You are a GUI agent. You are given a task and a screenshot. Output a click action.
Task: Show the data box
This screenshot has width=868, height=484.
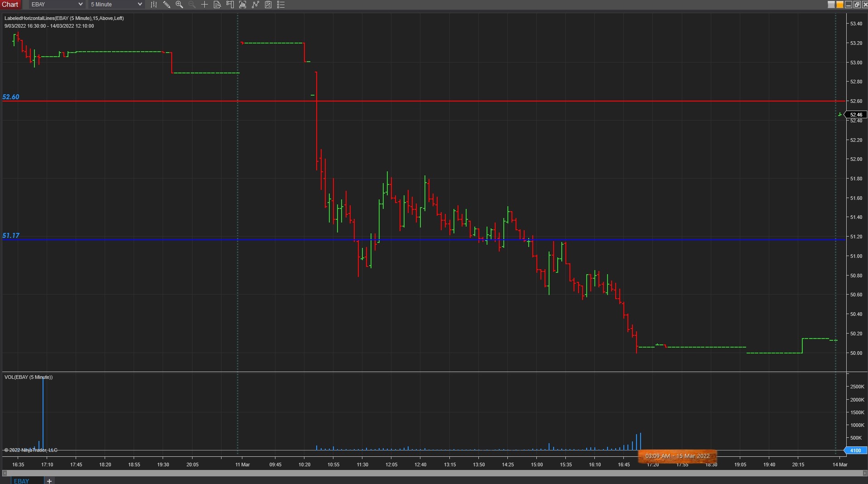click(217, 5)
